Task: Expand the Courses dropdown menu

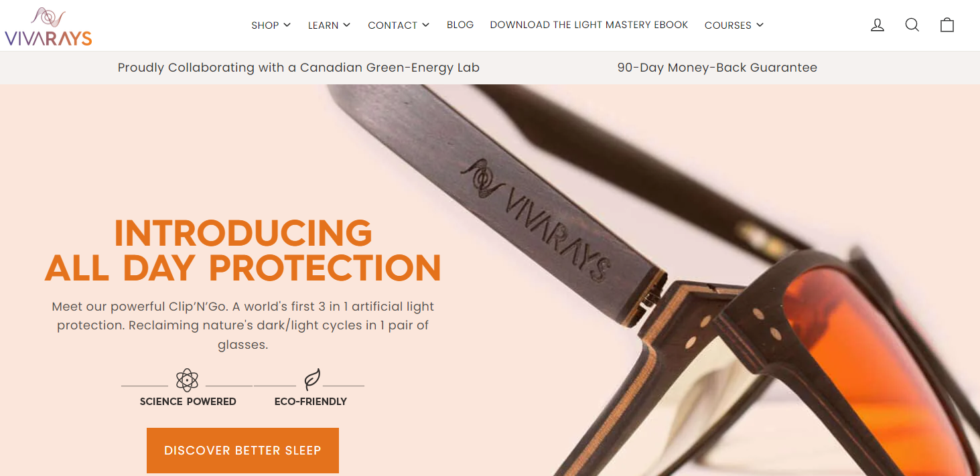Action: click(x=733, y=25)
